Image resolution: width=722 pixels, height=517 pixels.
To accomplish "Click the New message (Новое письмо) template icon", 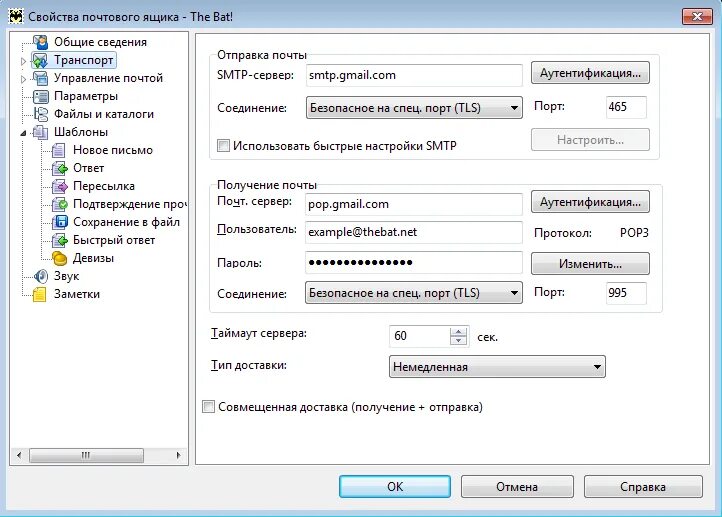I will 59,150.
